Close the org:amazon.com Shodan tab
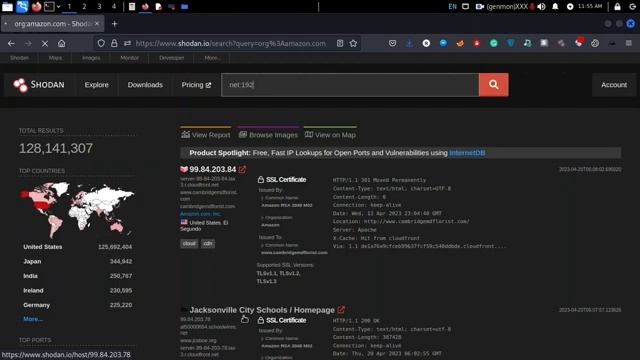The image size is (640, 360). coord(97,24)
